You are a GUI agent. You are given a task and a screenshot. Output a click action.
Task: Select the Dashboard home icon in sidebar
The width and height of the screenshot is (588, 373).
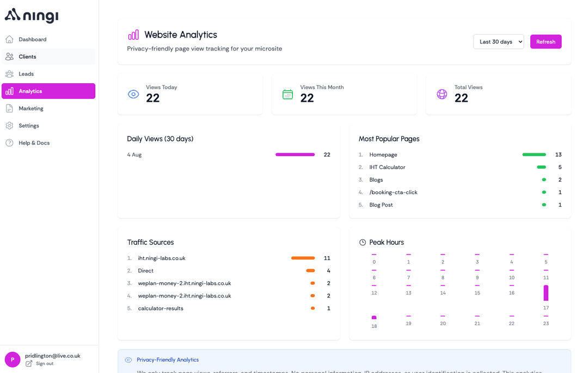pos(9,39)
